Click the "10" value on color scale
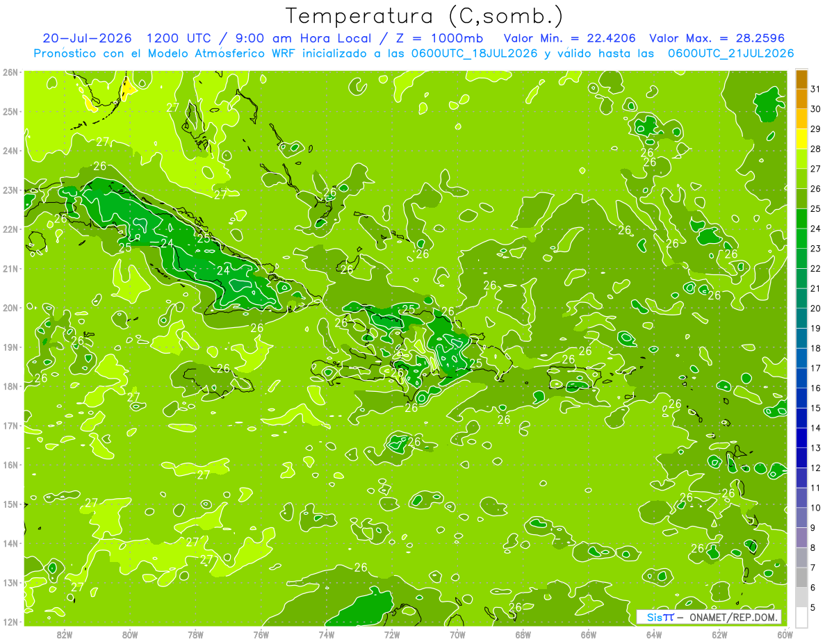 (x=816, y=507)
